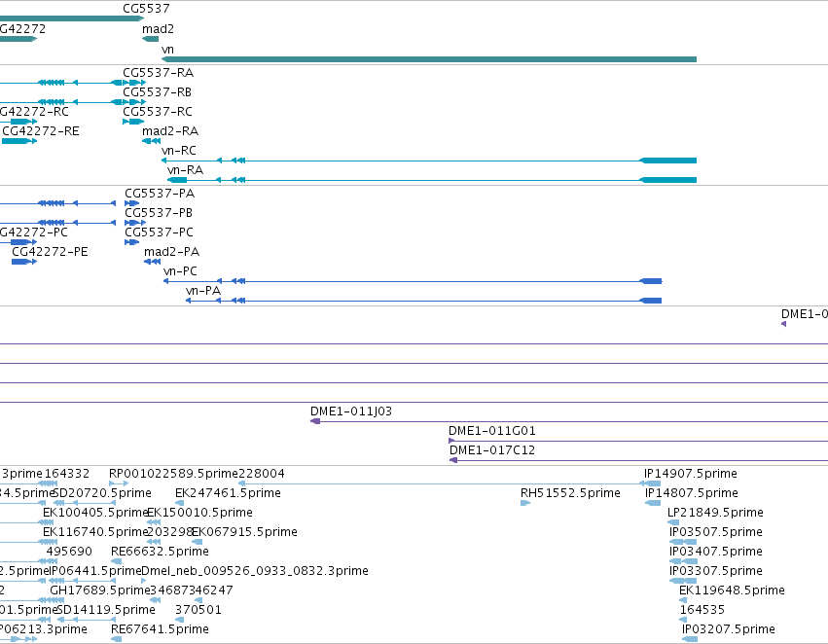Viewport: 828px width, 644px height.
Task: Click the EK150010.5prime EST label
Action: (199, 513)
